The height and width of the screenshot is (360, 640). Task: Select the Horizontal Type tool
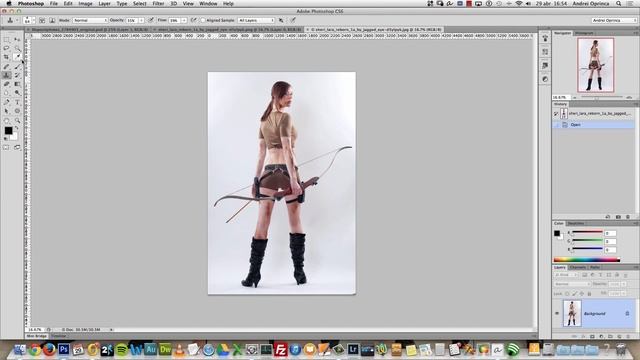[x=17, y=102]
